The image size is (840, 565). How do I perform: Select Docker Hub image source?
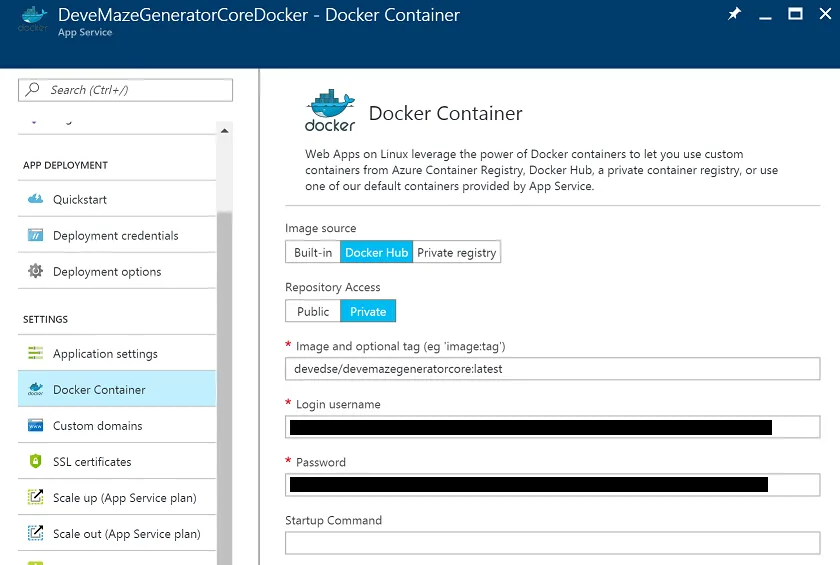tap(376, 252)
